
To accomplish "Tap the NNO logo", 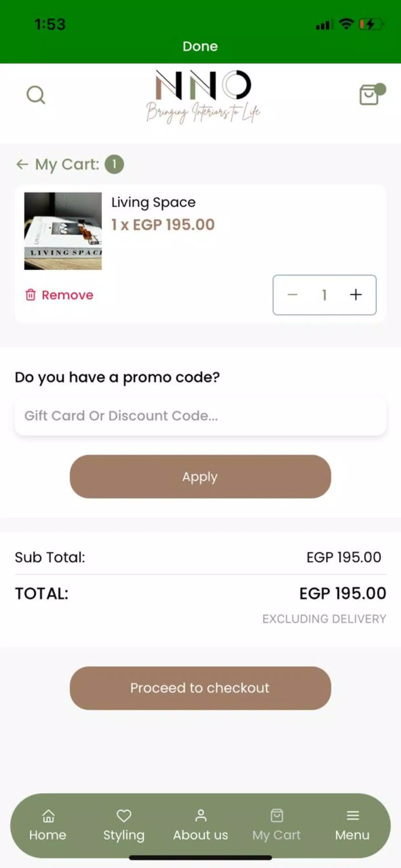I will click(x=203, y=97).
